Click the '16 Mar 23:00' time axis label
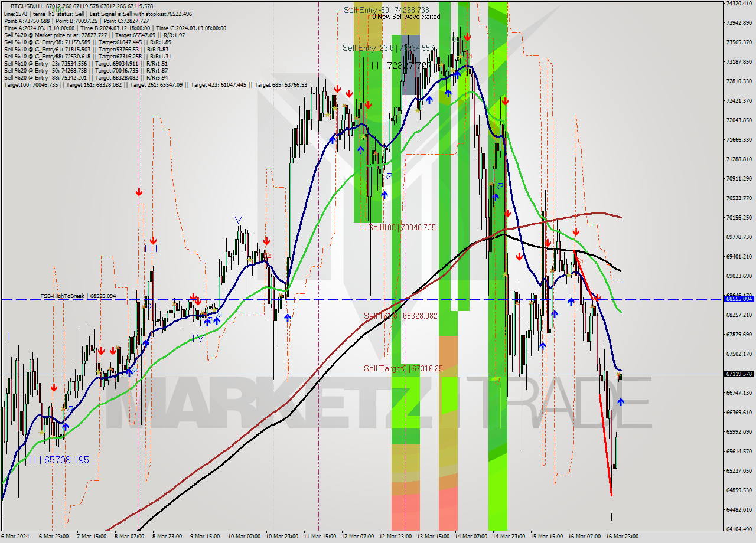This screenshot has height=543, width=756. [622, 537]
